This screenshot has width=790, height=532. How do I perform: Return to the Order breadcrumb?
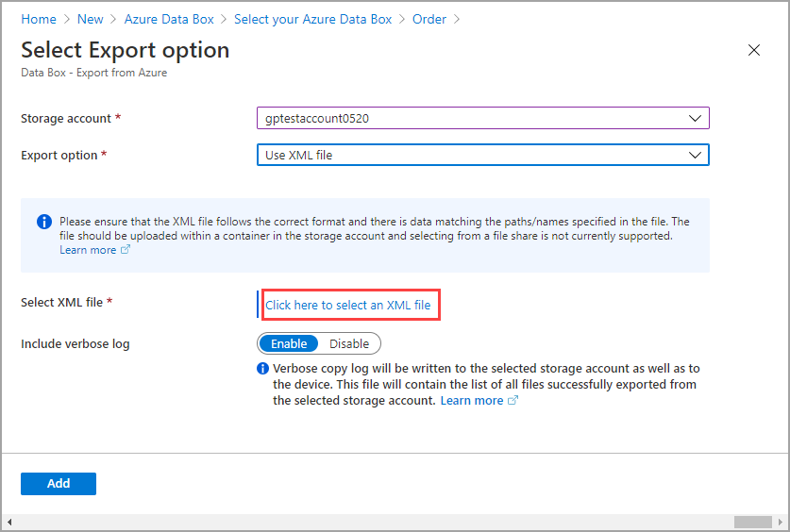click(x=429, y=19)
